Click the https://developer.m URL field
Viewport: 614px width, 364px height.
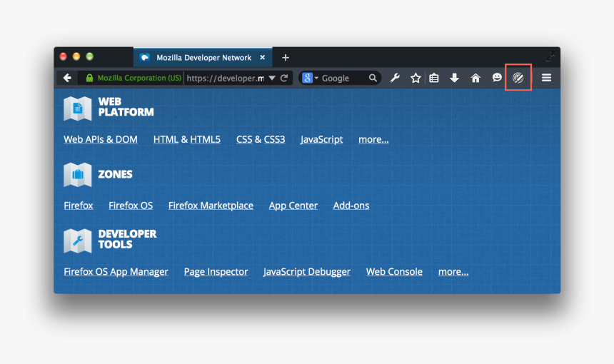(225, 78)
